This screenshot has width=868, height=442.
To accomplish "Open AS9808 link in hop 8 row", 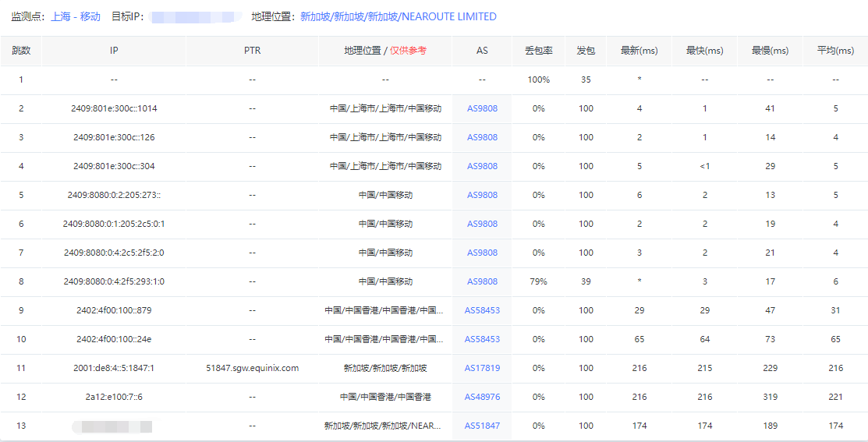I will tap(482, 281).
